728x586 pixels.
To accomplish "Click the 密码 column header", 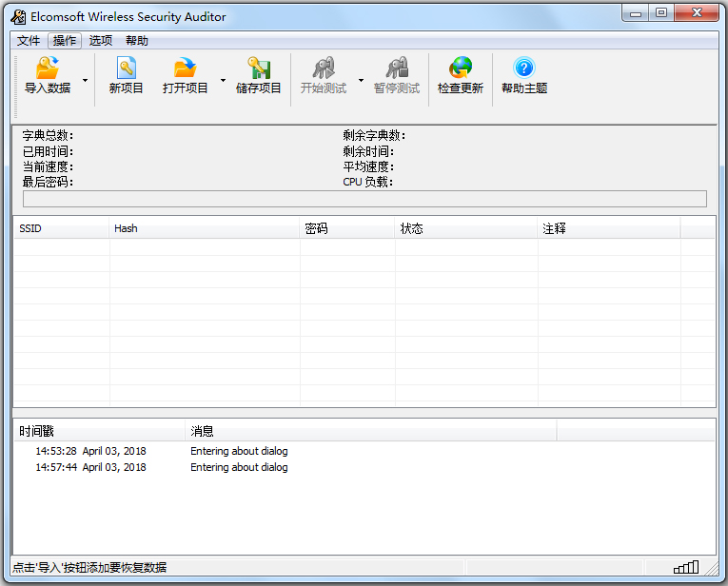I will coord(346,228).
